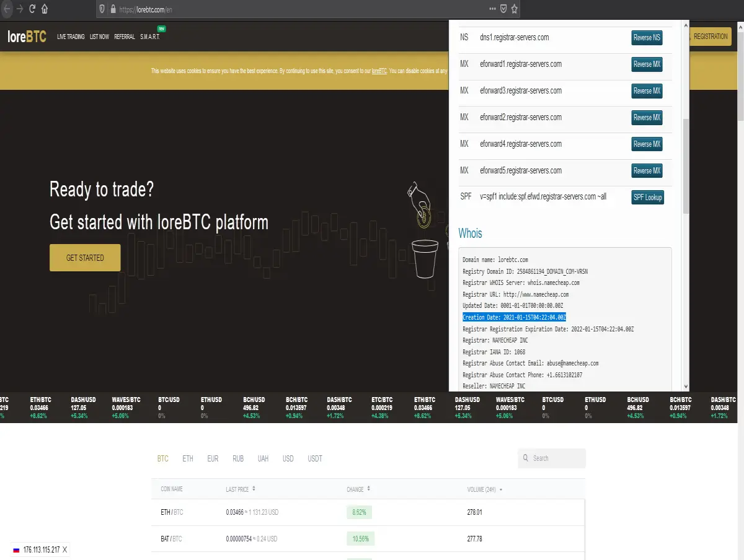Click the 8.62% change cell

[359, 512]
